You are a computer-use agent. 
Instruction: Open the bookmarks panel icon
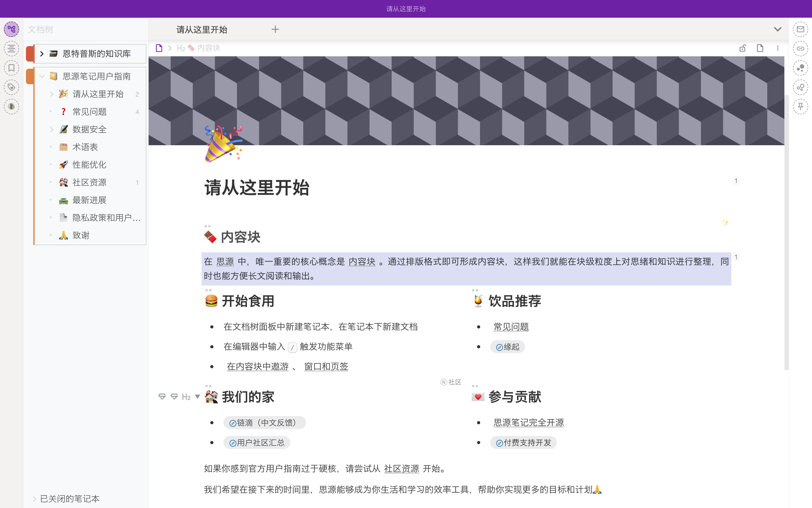11,68
